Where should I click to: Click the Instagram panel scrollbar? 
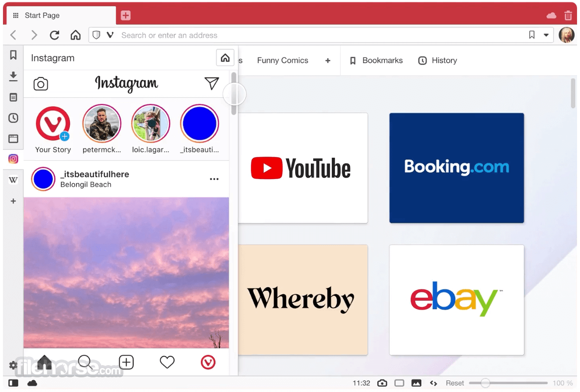pos(234,93)
